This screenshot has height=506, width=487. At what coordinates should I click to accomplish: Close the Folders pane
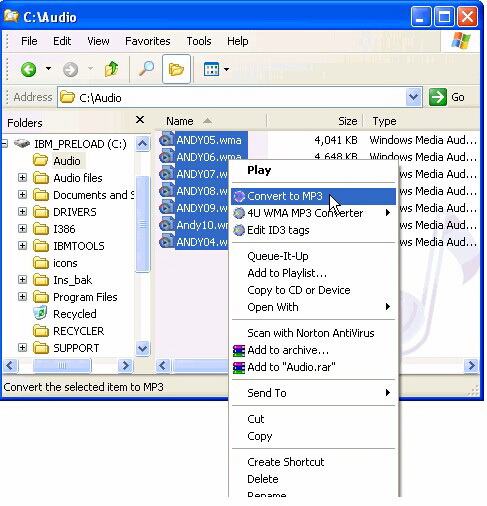140,120
